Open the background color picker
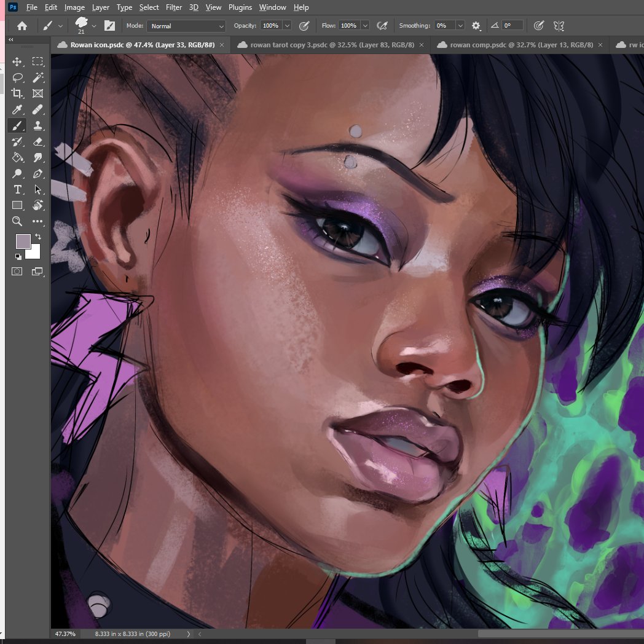Image resolution: width=644 pixels, height=644 pixels. [x=35, y=253]
